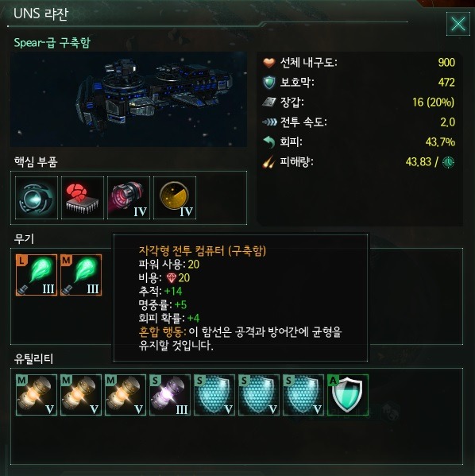This screenshot has height=476, width=475.
Task: Click the shield stat icon by 보호막
Action: tap(269, 83)
